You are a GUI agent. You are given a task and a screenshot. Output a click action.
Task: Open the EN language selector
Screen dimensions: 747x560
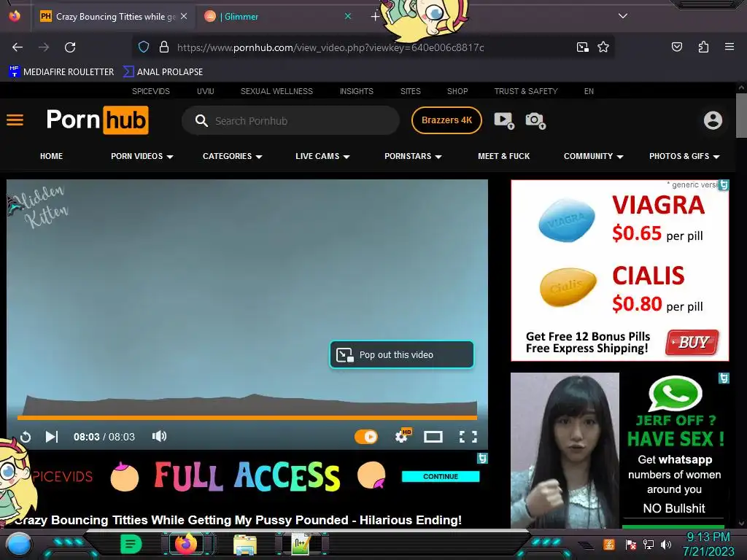coord(589,91)
